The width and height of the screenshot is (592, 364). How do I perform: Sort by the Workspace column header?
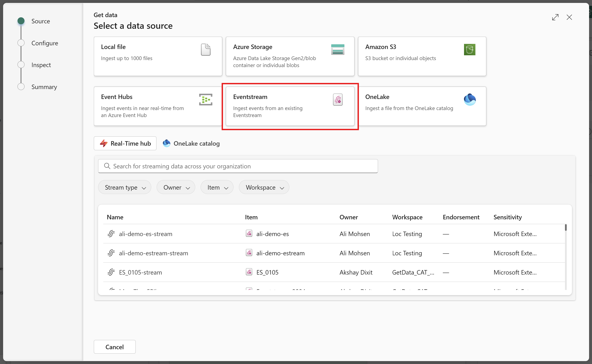click(407, 217)
